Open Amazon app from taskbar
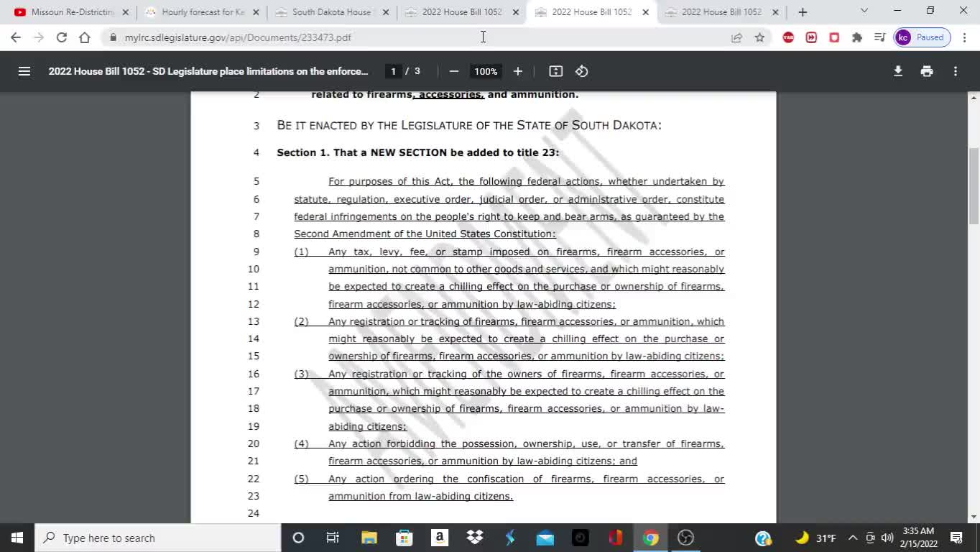The height and width of the screenshot is (552, 980). click(x=439, y=538)
